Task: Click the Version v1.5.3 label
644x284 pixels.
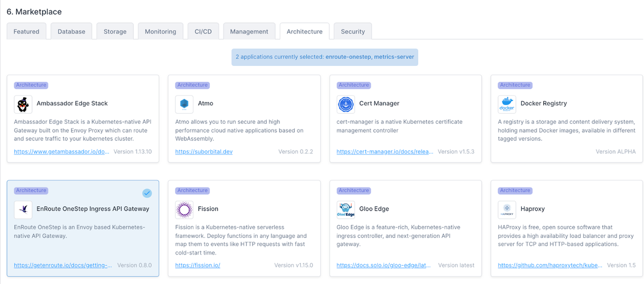Action: [x=456, y=152]
